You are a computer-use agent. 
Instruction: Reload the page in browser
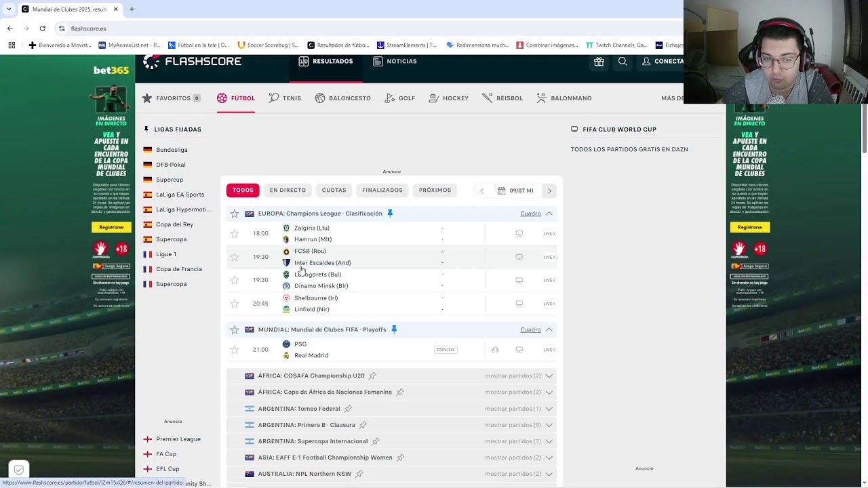coord(42,28)
